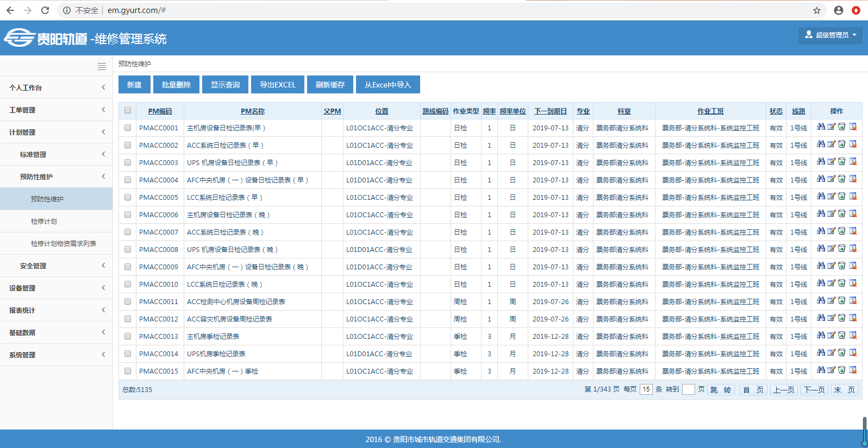Image resolution: width=868 pixels, height=448 pixels.
Task: Click the per-page count field showing 15
Action: (646, 389)
